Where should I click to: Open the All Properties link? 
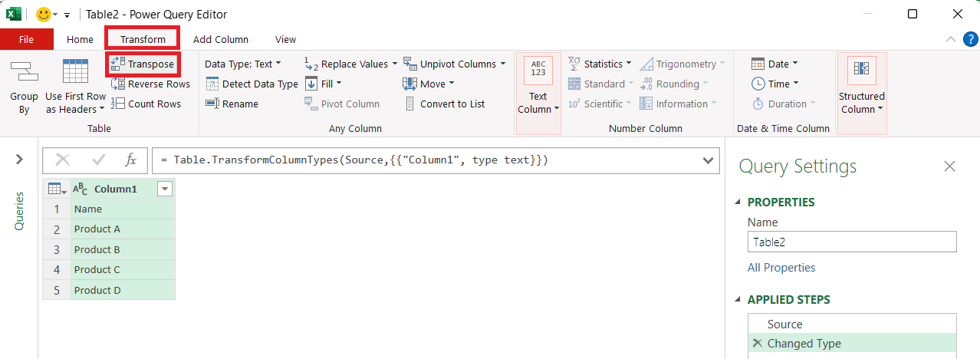pyautogui.click(x=781, y=268)
